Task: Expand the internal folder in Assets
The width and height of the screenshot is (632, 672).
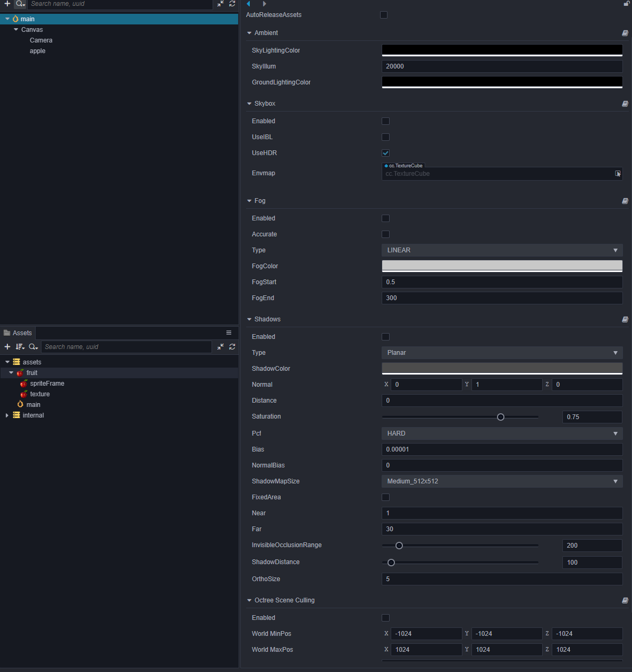Action: [7, 415]
